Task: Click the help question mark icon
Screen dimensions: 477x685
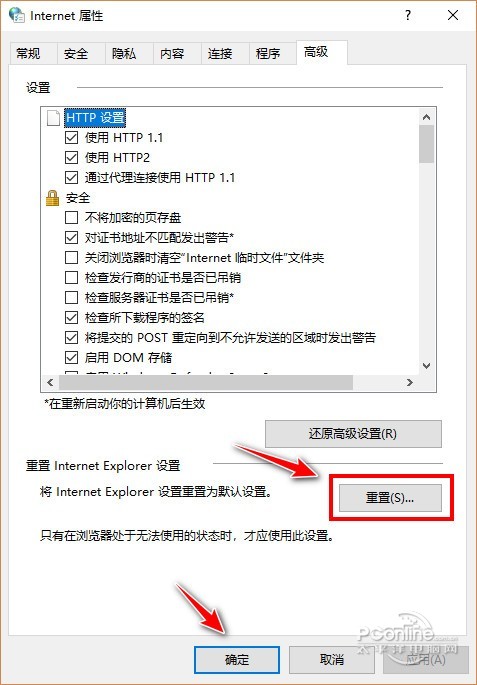Action: coord(408,15)
